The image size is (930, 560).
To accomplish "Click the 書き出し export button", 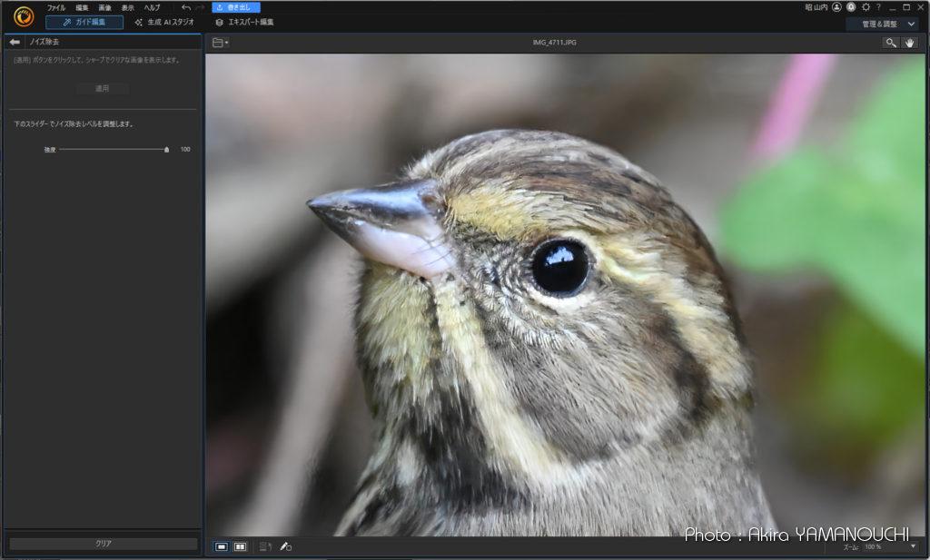I will (x=236, y=7).
